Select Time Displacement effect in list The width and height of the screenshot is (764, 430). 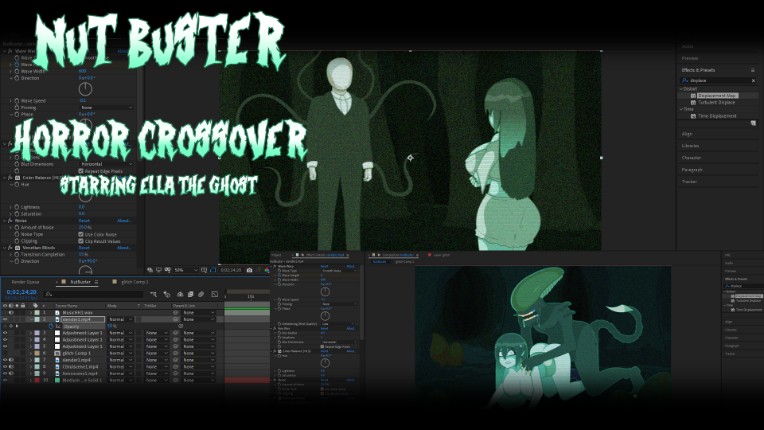717,116
